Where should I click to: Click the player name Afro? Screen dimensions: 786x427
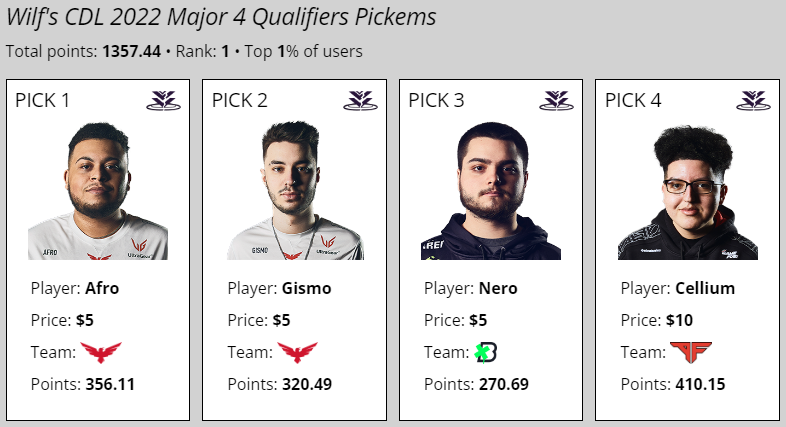102,288
